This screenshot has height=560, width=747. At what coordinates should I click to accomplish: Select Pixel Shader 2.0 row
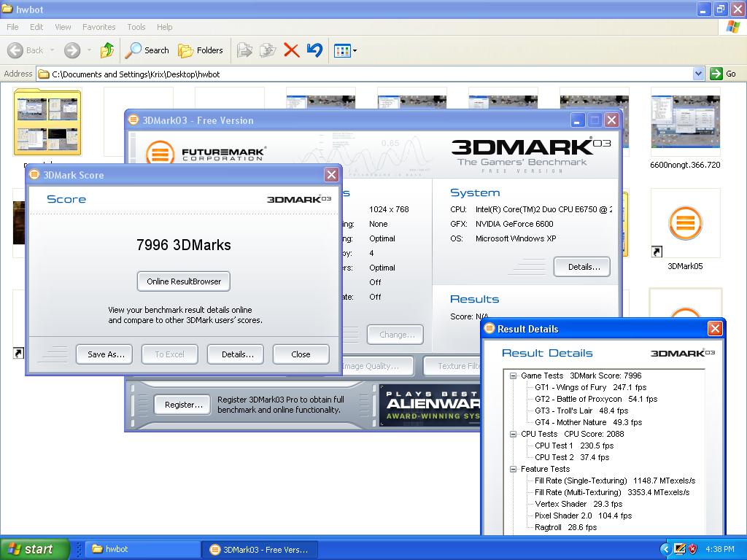(583, 516)
